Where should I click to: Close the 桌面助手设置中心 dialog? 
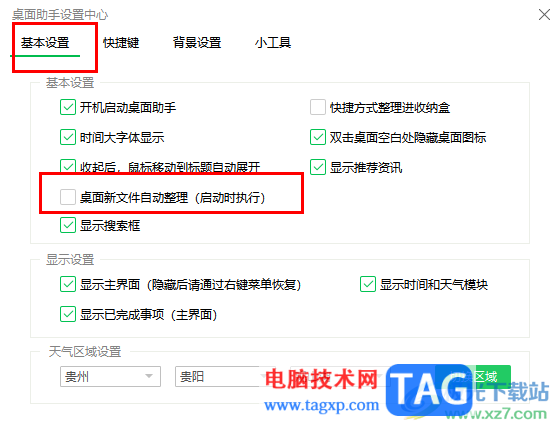point(544,15)
